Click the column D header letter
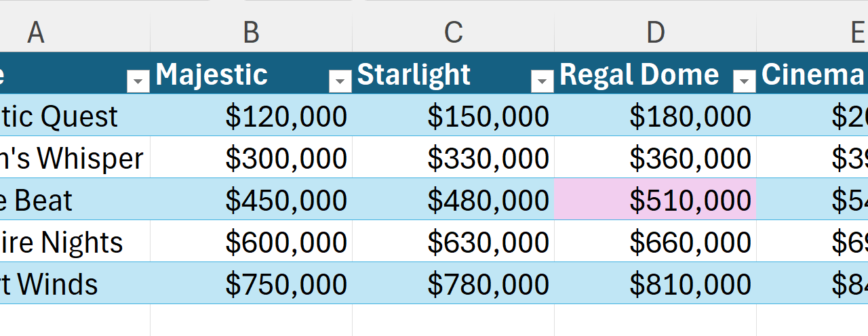This screenshot has height=336, width=868. (x=655, y=32)
